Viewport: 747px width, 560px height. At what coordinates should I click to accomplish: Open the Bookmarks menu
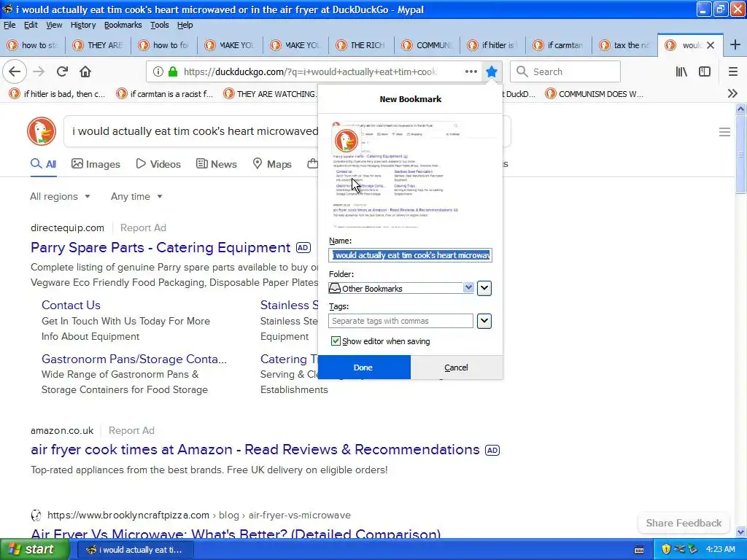(x=123, y=25)
